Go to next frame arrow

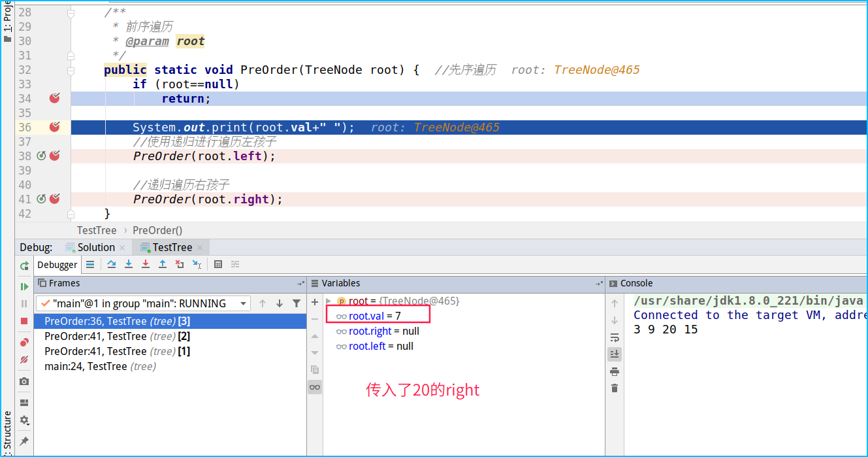click(x=280, y=303)
